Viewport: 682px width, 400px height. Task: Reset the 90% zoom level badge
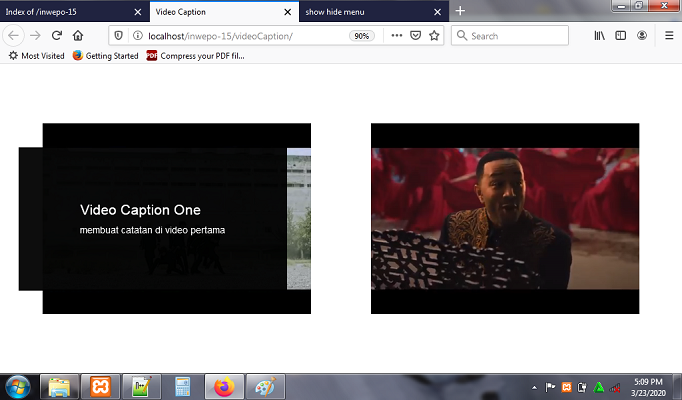(362, 35)
